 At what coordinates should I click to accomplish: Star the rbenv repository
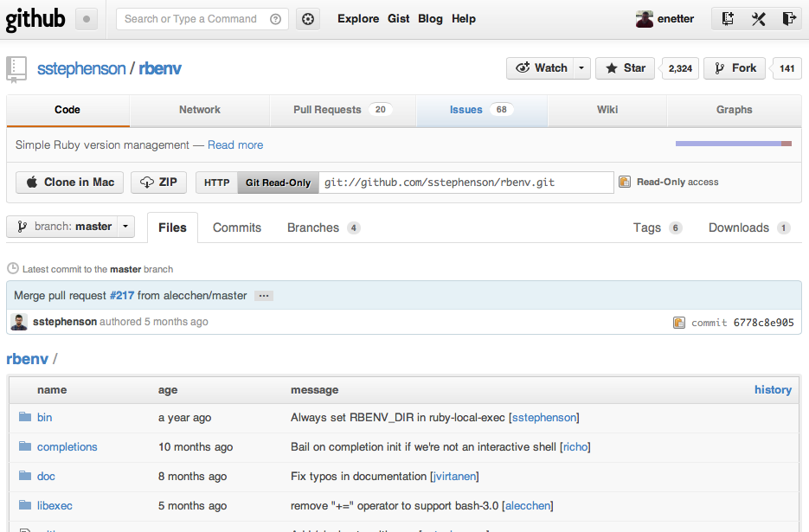[625, 68]
